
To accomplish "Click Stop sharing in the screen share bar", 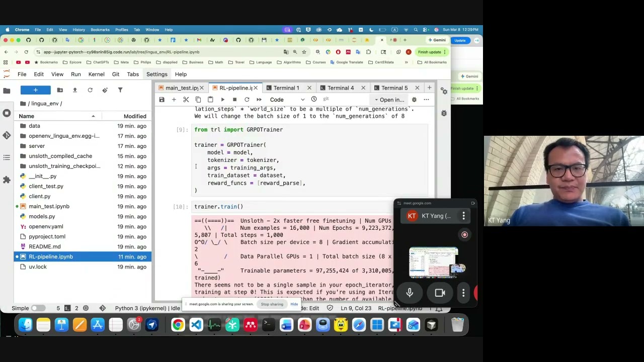I will 272,304.
